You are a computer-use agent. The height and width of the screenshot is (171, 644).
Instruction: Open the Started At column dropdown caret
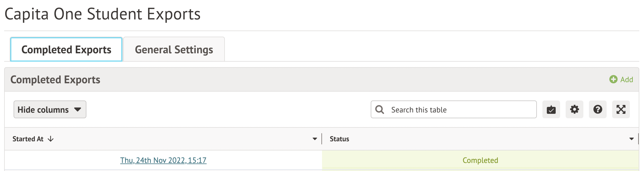[x=315, y=139]
